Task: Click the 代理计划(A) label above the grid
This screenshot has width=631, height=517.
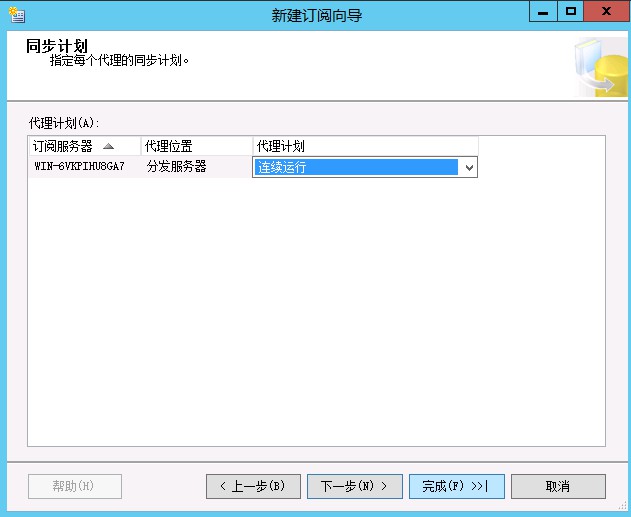Action: [x=65, y=123]
